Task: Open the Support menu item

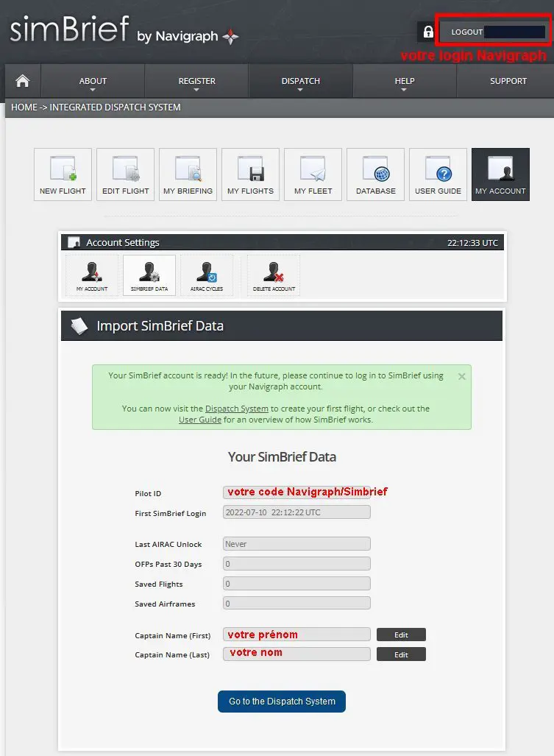Action: pyautogui.click(x=508, y=81)
